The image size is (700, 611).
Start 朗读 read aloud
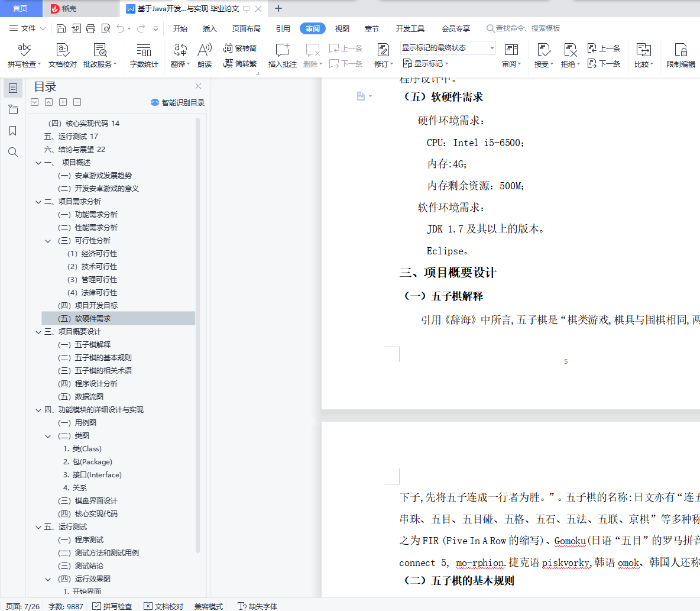[205, 56]
